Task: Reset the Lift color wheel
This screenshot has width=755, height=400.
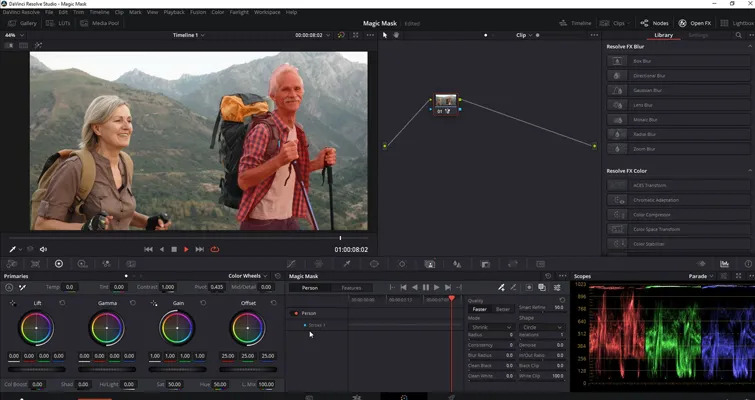Action: (62, 302)
